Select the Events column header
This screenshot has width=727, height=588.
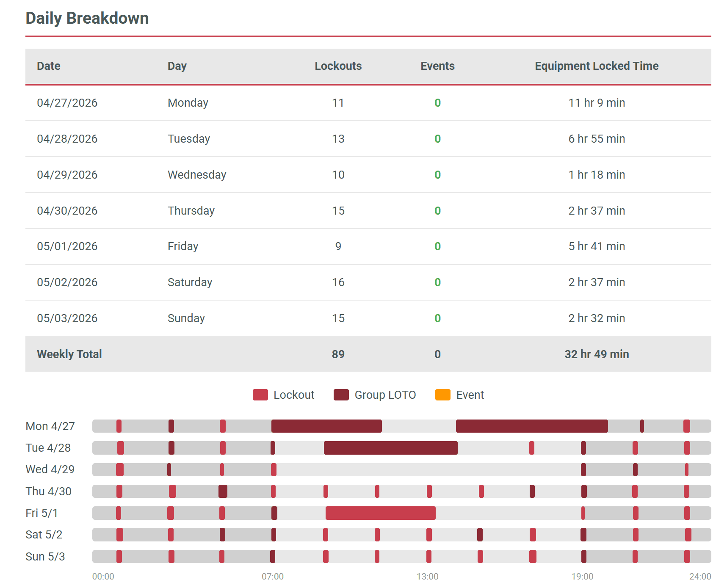coord(437,66)
